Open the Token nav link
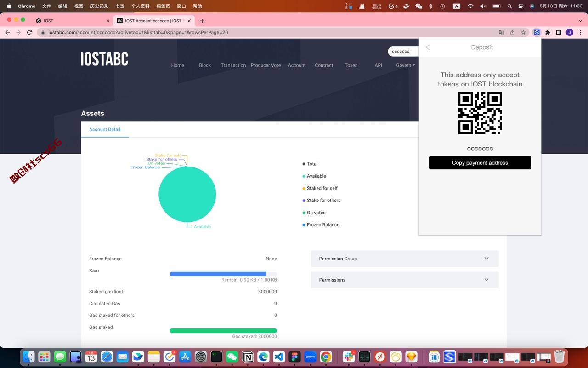The height and width of the screenshot is (368, 588). [351, 65]
